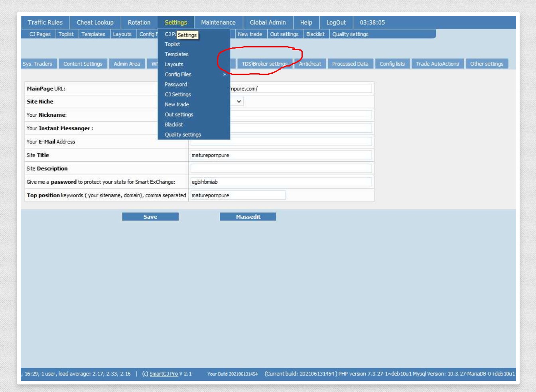Click Quality settings in the secondary bar
Screen dimensions: 536x392
point(350,34)
